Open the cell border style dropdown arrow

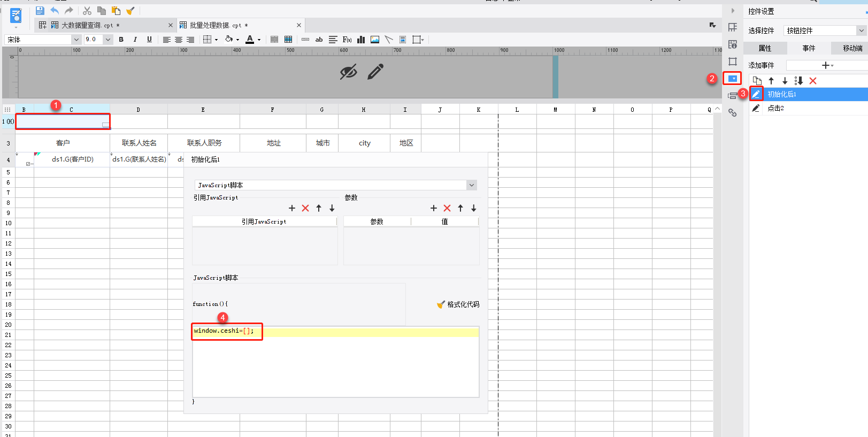pos(216,40)
